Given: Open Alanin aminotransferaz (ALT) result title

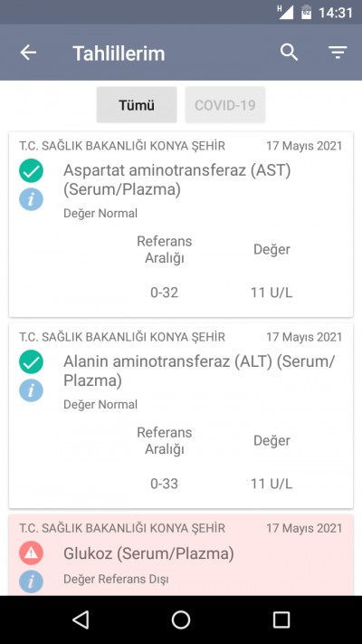Looking at the screenshot, I should [199, 370].
